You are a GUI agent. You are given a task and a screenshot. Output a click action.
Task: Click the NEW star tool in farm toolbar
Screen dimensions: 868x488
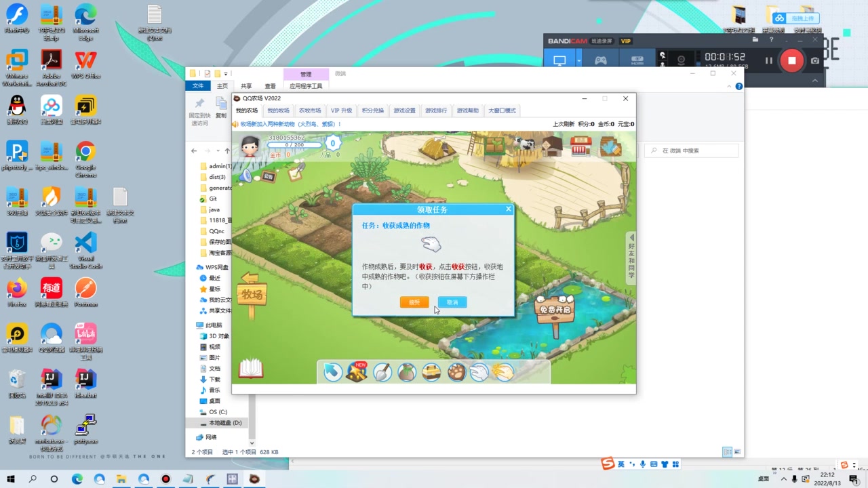tap(357, 372)
